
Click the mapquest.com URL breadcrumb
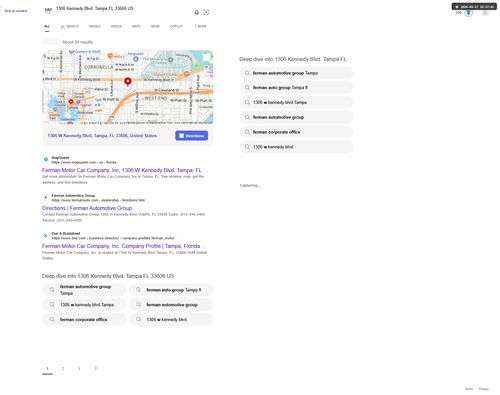tap(84, 162)
